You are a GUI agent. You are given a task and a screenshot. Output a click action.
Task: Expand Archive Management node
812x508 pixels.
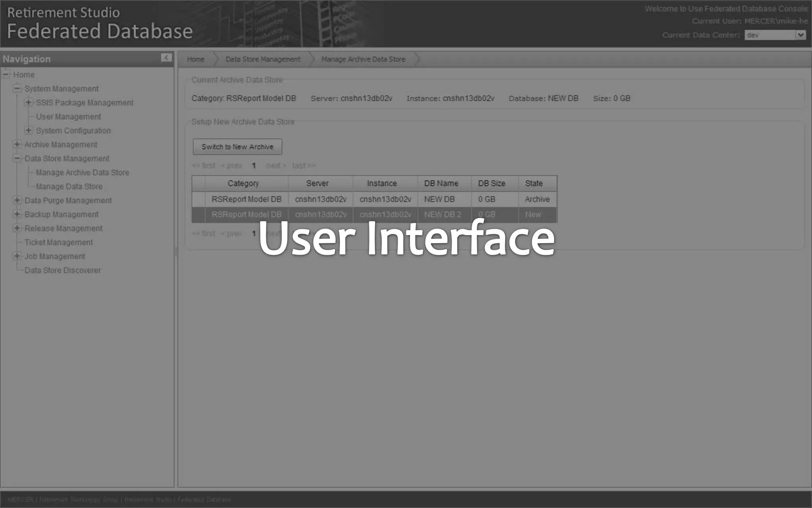pos(17,144)
